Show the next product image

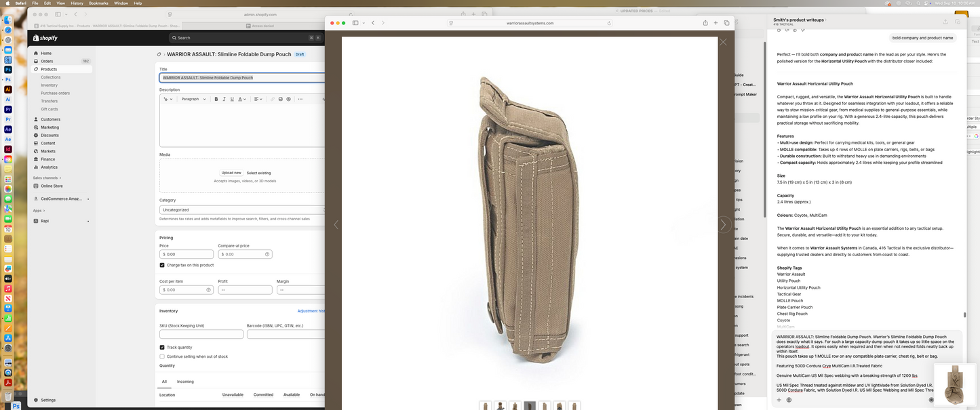point(723,224)
